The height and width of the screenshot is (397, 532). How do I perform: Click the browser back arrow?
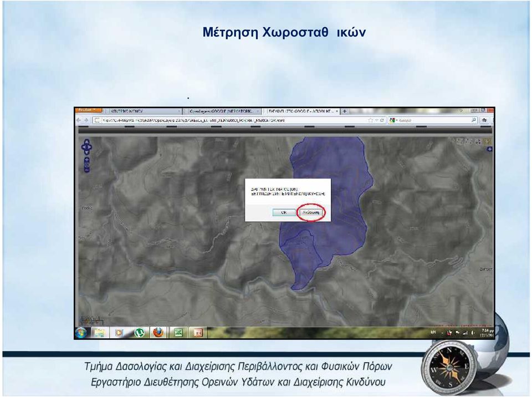[x=79, y=120]
